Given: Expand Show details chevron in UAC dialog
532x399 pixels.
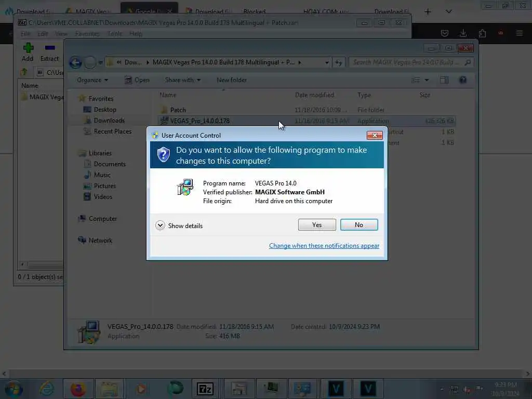Looking at the screenshot, I should [160, 225].
